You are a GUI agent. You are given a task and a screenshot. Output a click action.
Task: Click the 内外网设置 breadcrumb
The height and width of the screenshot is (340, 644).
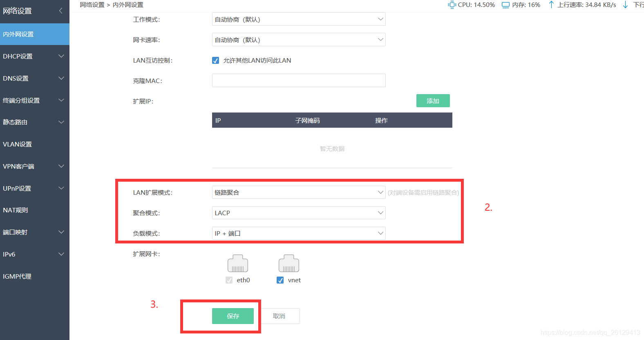click(x=128, y=5)
